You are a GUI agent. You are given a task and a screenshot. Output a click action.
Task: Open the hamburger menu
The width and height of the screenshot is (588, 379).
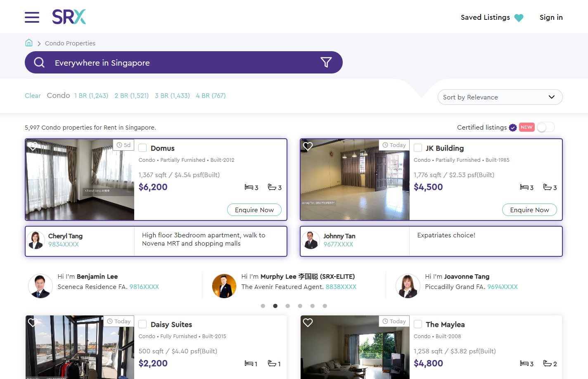pyautogui.click(x=32, y=17)
